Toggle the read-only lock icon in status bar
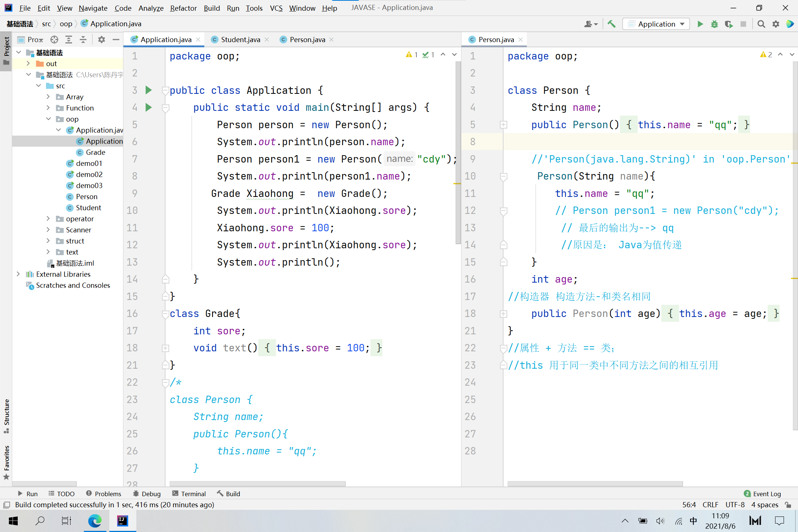The image size is (798, 532). (x=788, y=505)
